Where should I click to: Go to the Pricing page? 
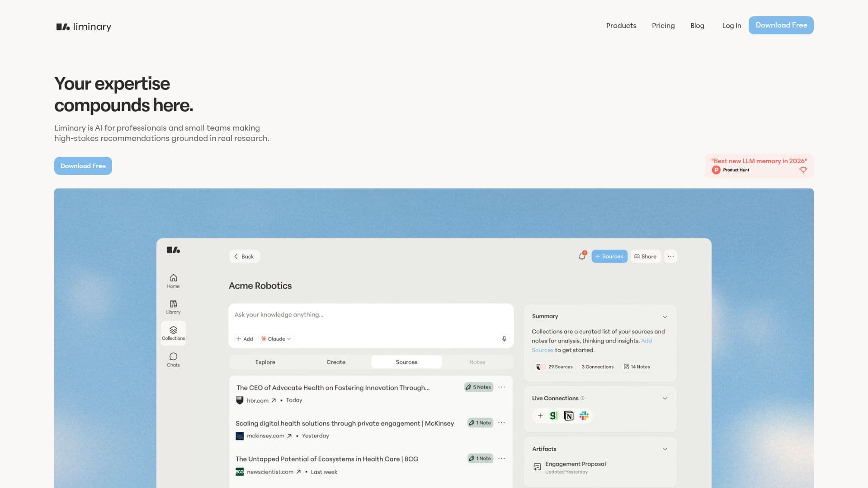(663, 26)
